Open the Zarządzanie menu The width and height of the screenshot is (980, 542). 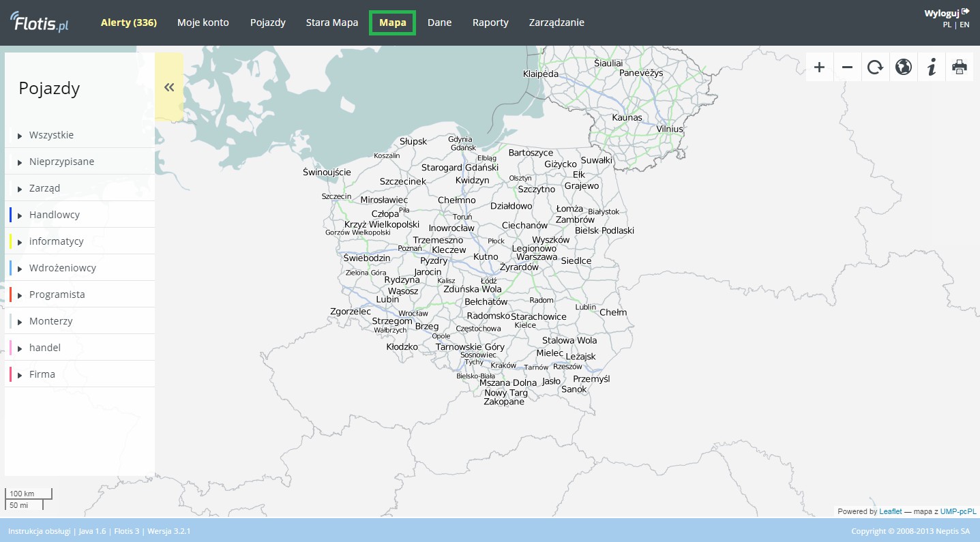[x=556, y=22]
